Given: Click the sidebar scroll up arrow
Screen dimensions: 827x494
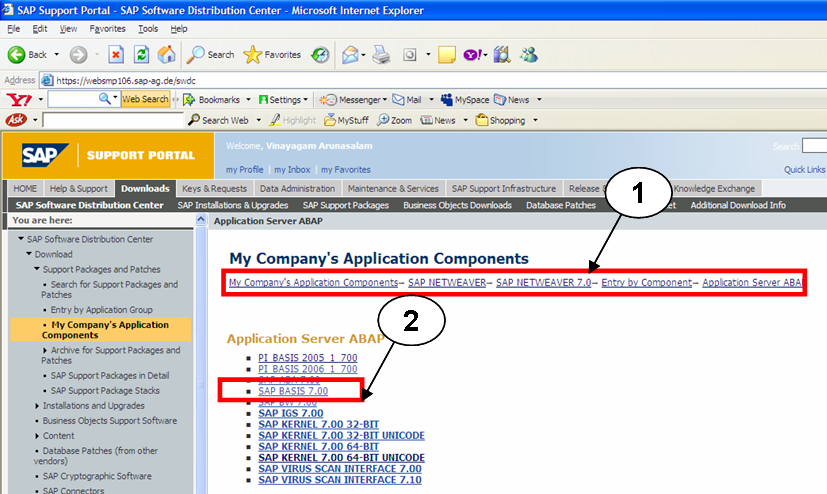Looking at the screenshot, I should (201, 220).
